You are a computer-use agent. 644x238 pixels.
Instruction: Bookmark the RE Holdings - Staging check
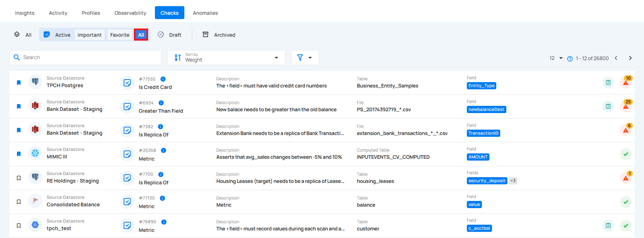click(x=19, y=178)
